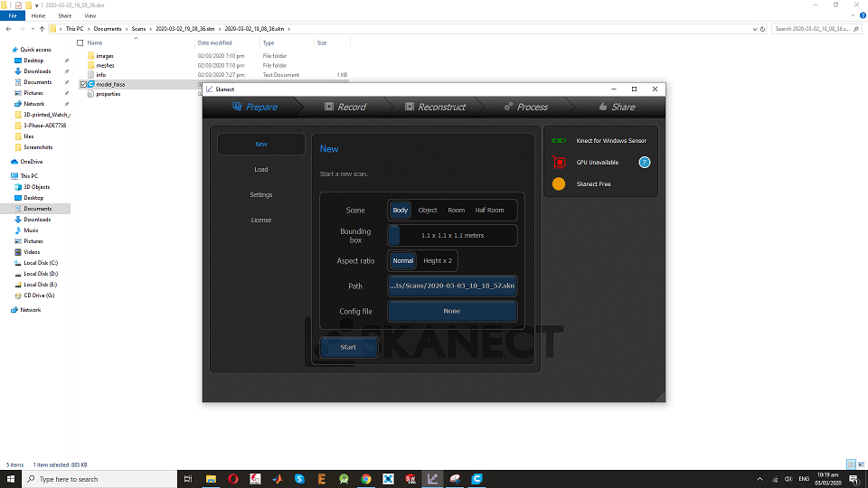868x488 pixels.
Task: Go up one folder level in Explorer
Action: click(42, 29)
